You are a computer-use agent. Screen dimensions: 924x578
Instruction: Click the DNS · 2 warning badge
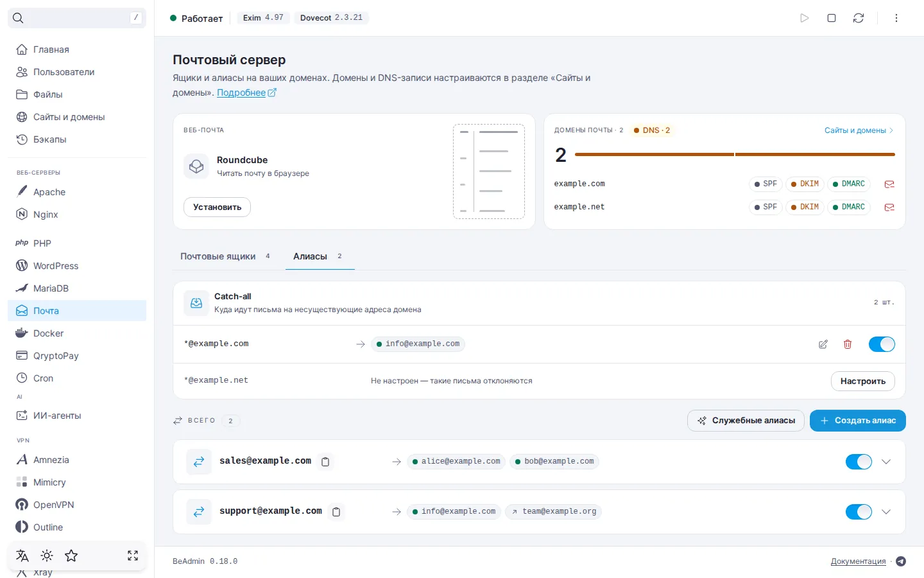[652, 130]
